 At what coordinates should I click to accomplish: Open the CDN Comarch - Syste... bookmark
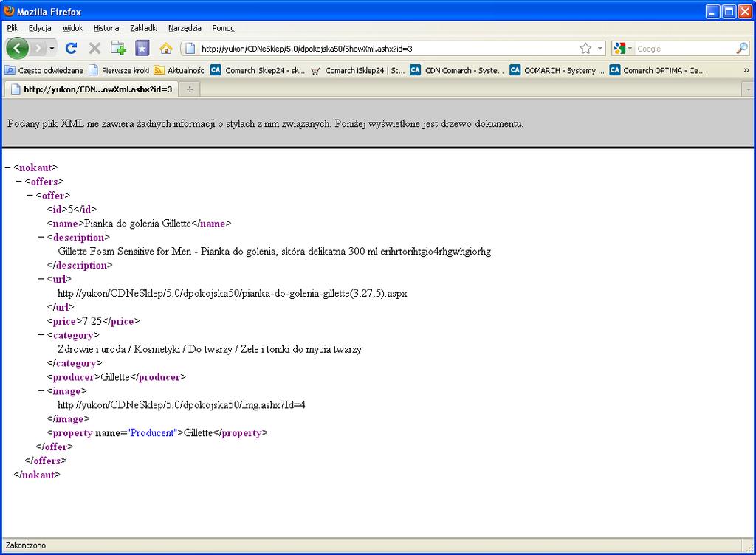click(457, 70)
